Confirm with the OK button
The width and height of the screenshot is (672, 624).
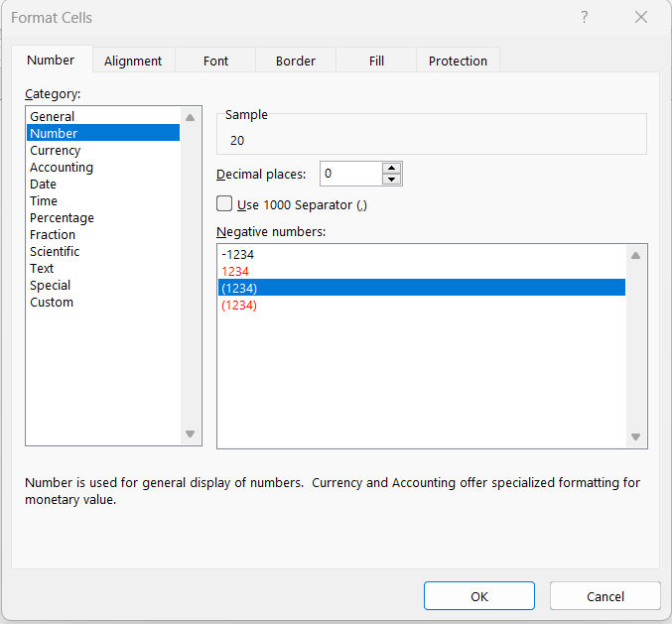479,596
